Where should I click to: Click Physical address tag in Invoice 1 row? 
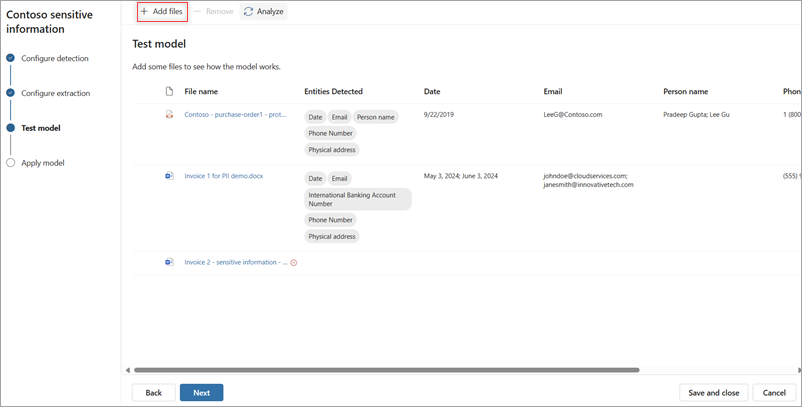pyautogui.click(x=332, y=236)
